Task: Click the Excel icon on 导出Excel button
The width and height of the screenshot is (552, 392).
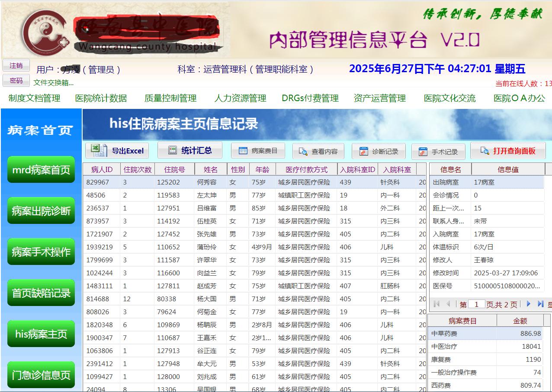Action: [99, 150]
